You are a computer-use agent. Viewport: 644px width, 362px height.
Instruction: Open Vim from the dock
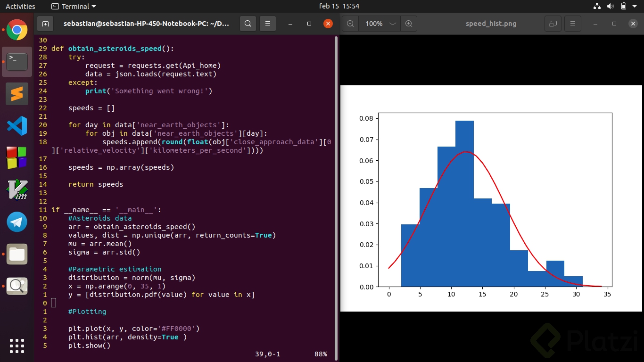click(17, 190)
